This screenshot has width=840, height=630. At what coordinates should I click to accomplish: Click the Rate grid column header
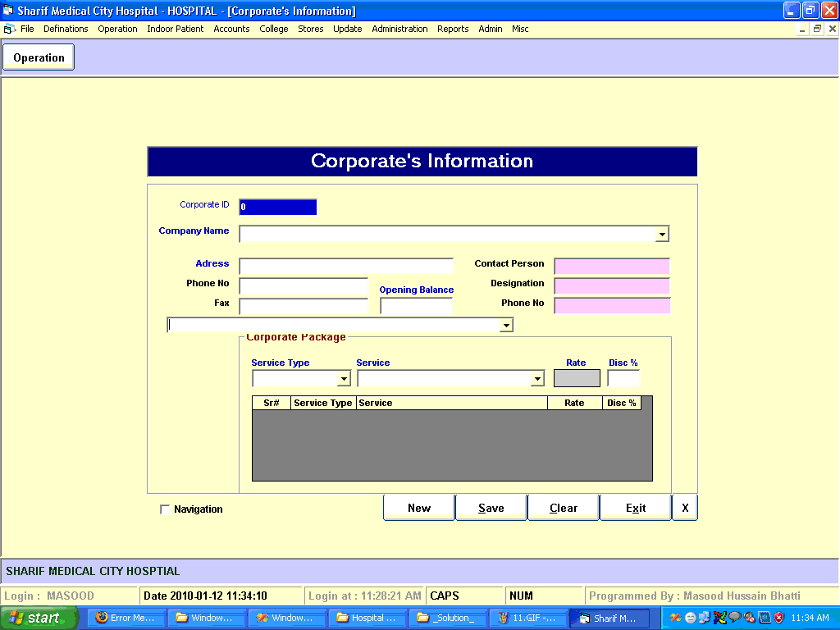[575, 403]
